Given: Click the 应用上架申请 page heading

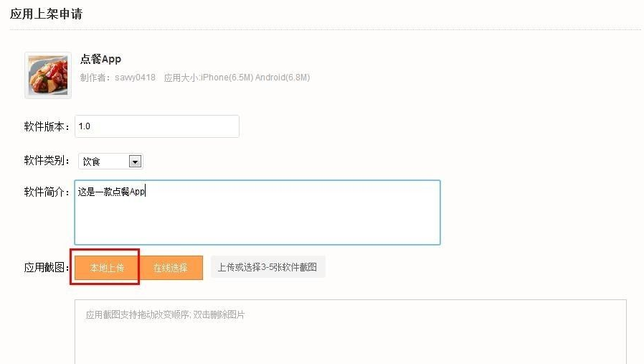Looking at the screenshot, I should [46, 14].
